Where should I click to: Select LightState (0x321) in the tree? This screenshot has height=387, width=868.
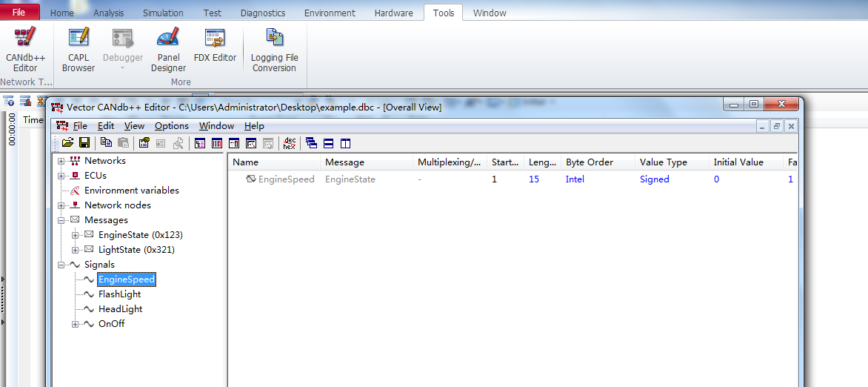pyautogui.click(x=136, y=250)
